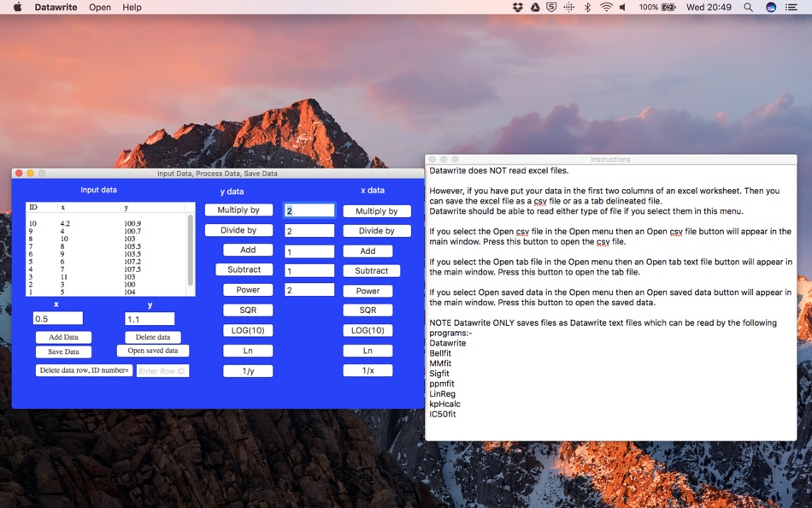Click x data Power button
The image size is (812, 508).
[368, 291]
